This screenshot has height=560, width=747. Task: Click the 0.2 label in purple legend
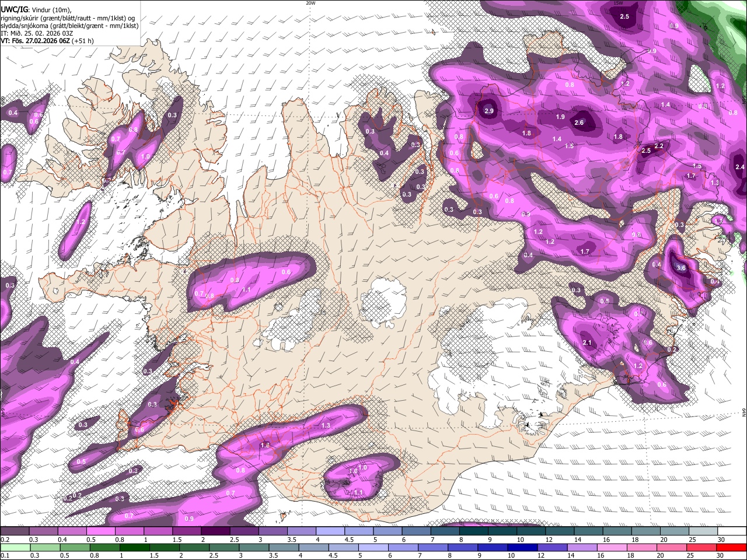5,540
